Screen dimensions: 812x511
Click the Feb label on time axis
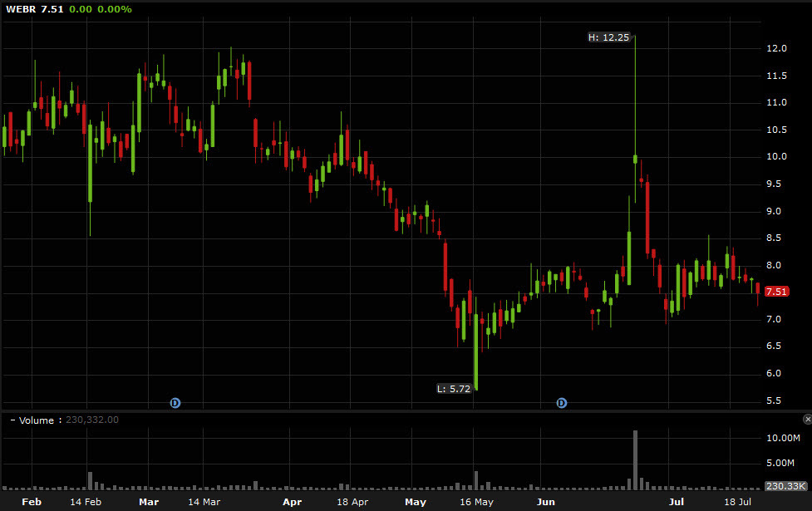pyautogui.click(x=32, y=502)
